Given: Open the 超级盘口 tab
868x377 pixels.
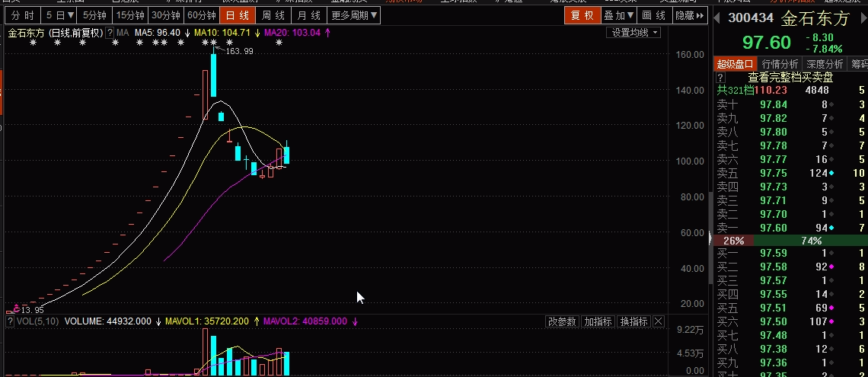Looking at the screenshot, I should click(736, 64).
